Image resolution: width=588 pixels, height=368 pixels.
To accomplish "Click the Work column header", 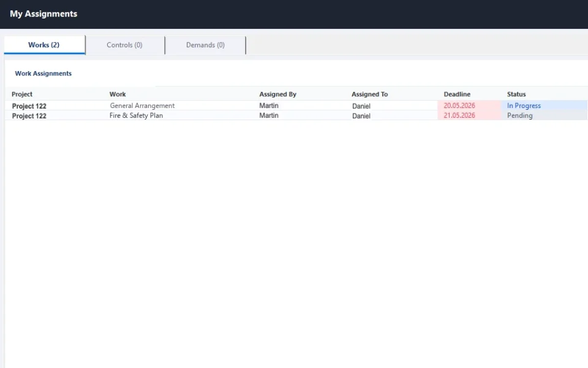I will (118, 94).
